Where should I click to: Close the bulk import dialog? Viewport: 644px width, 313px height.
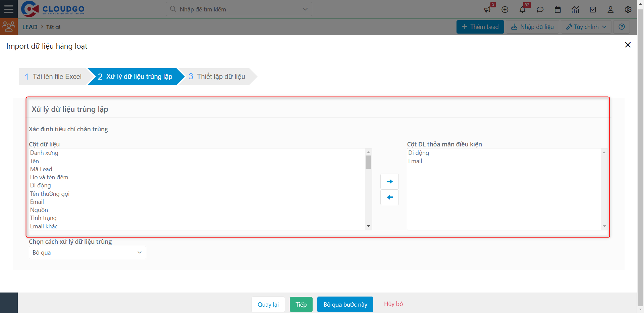[x=628, y=45]
